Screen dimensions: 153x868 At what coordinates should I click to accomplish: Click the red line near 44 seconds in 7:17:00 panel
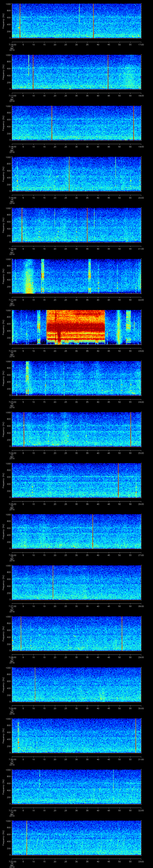(108, 72)
